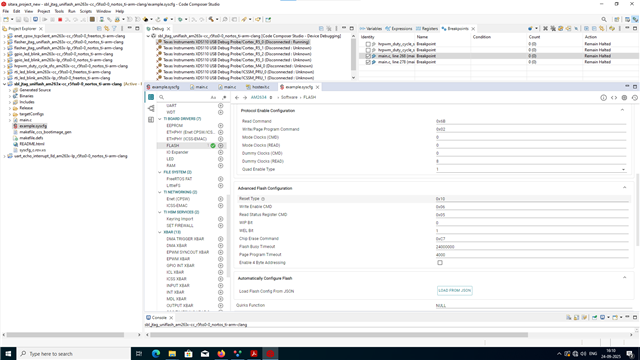Click Reset Type help question icon
The image size is (640, 360).
pyautogui.click(x=263, y=199)
